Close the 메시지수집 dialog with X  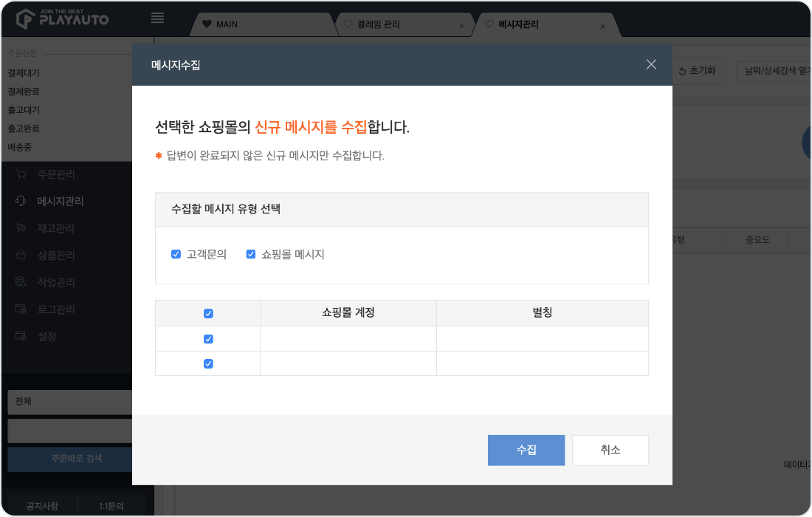(x=651, y=64)
